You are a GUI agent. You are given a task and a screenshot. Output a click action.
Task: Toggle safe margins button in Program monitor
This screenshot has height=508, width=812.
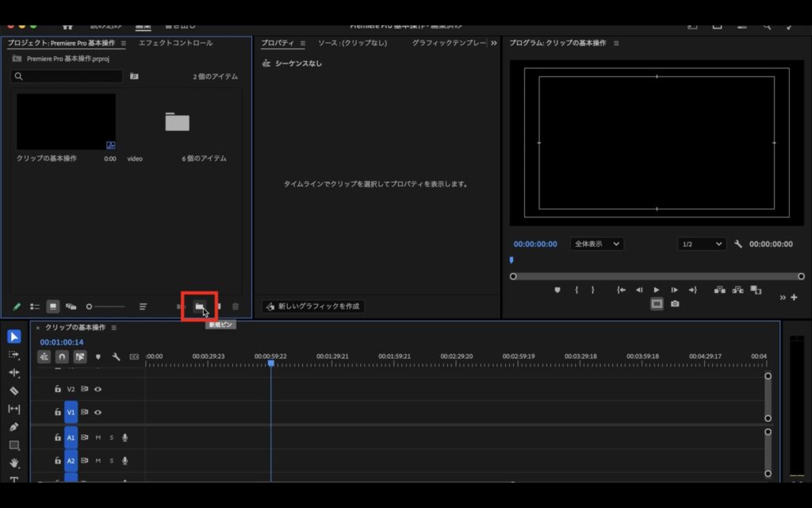click(657, 304)
